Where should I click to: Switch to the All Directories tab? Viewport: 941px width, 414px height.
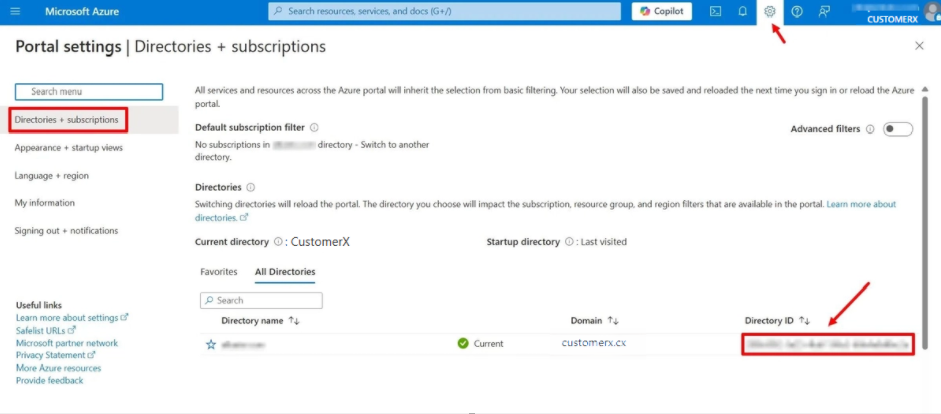click(285, 272)
